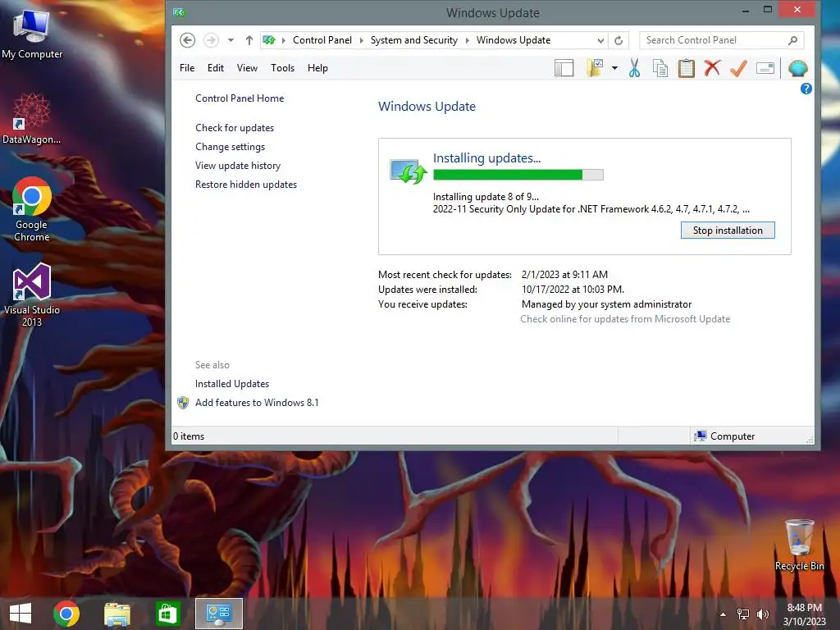Image resolution: width=840 pixels, height=630 pixels.
Task: Click the taskbar clock showing 8:48 PM
Action: (804, 614)
